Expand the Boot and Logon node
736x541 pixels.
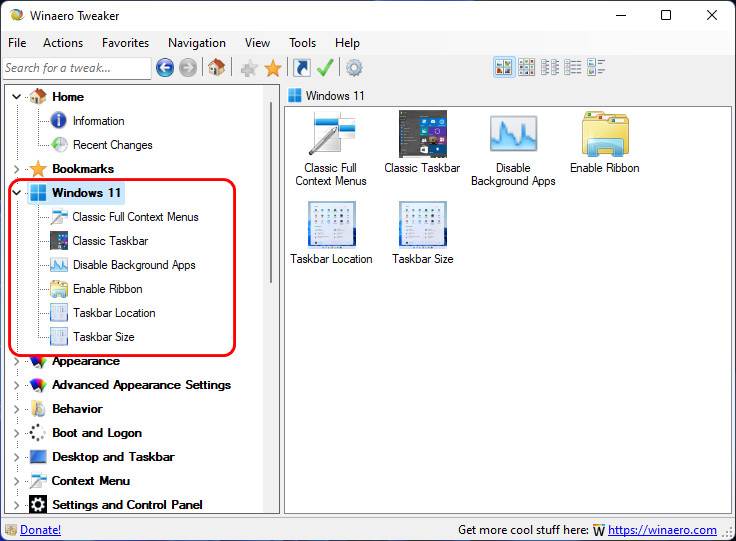tap(16, 433)
